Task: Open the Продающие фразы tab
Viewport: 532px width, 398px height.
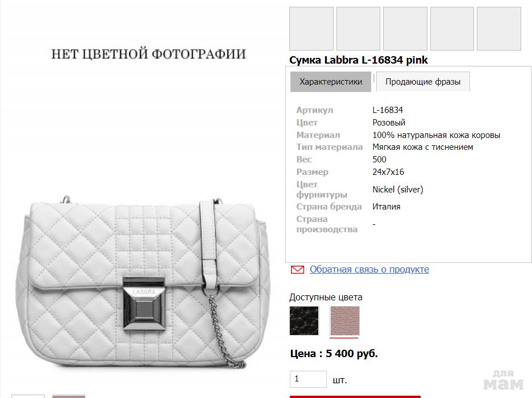Action: (x=423, y=82)
